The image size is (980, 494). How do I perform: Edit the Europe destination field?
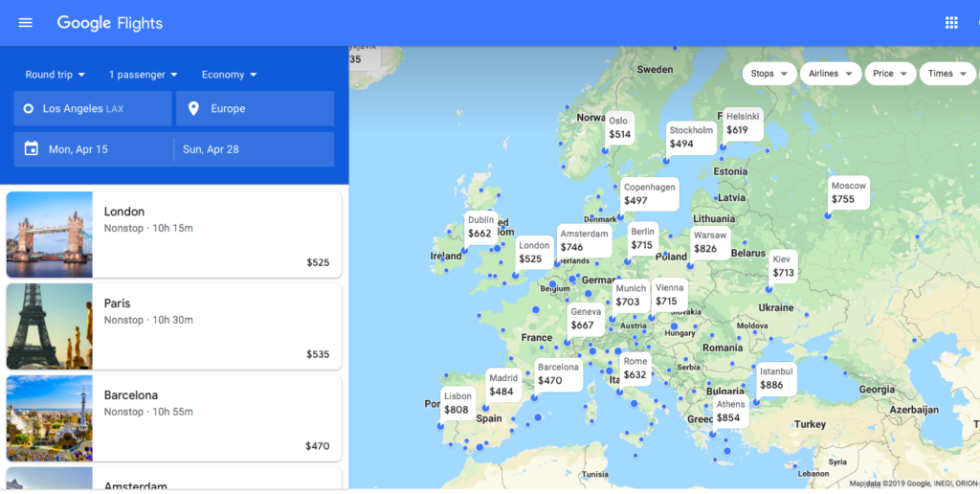click(255, 109)
